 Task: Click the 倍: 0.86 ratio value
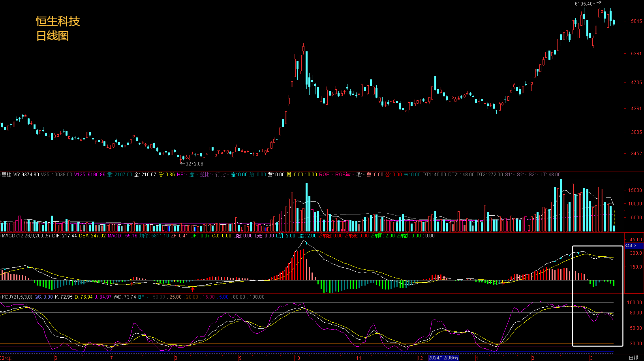[x=166, y=175]
